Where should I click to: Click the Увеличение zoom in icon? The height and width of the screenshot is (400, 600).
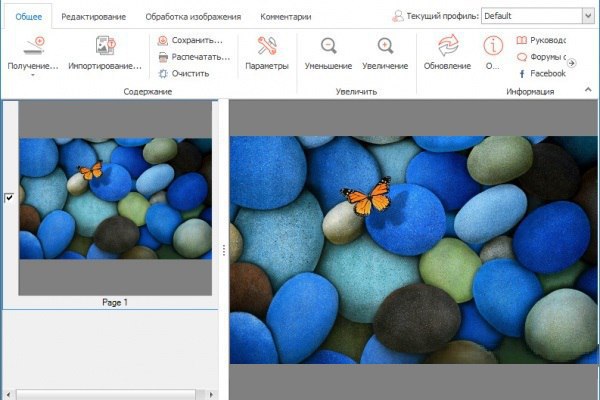[x=385, y=46]
